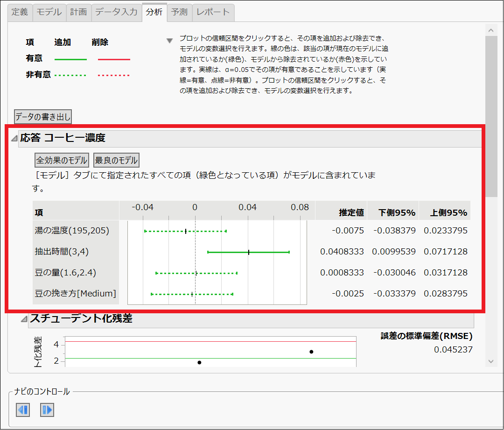Open the 定義 tab

pyautogui.click(x=19, y=13)
